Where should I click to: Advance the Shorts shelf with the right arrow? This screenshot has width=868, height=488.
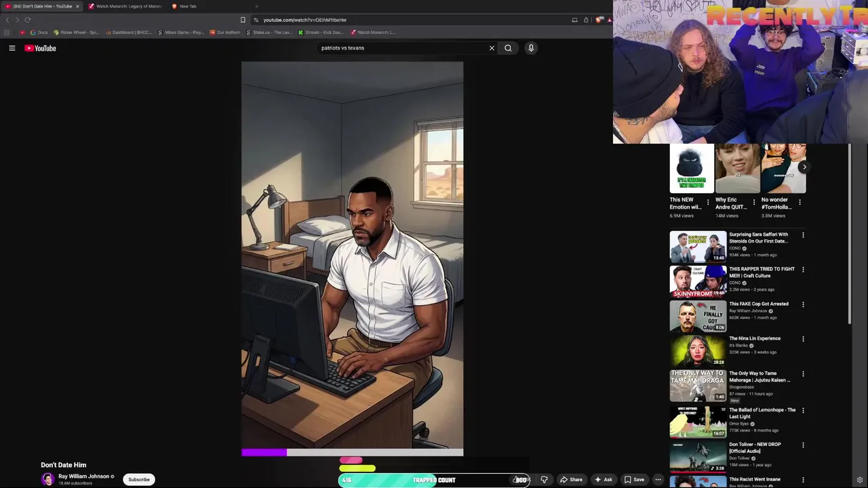(804, 167)
